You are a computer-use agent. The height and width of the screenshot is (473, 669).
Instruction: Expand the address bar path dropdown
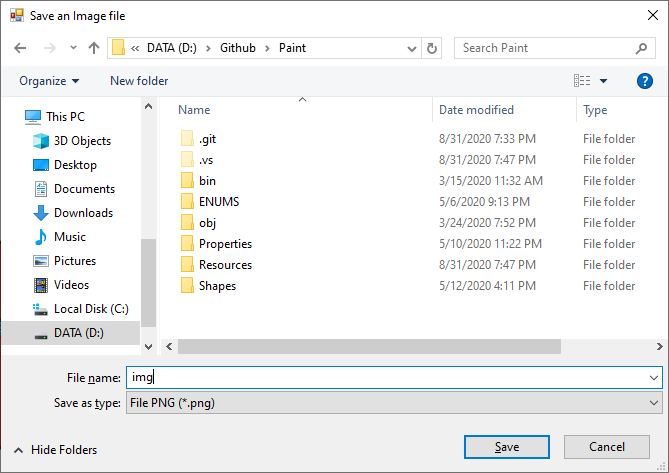(412, 49)
